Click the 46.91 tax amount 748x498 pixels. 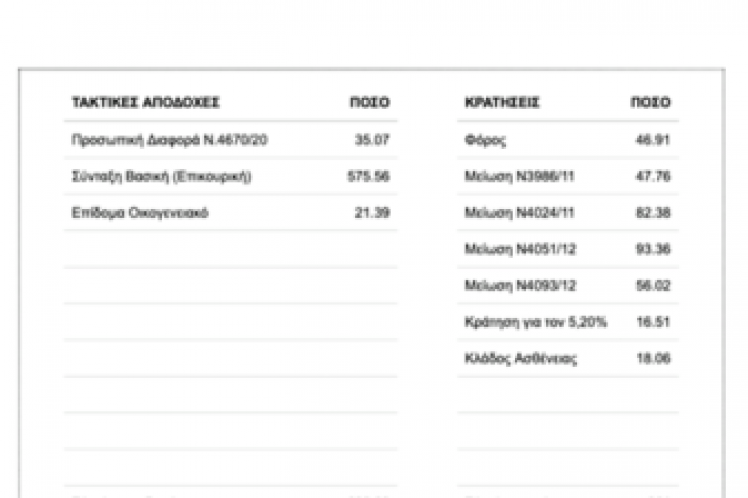point(652,140)
